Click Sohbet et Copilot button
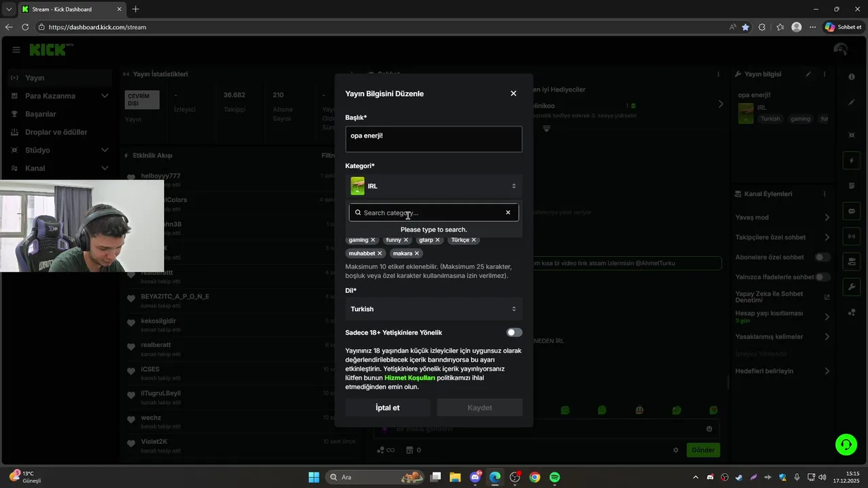This screenshot has width=868, height=488. (x=843, y=27)
